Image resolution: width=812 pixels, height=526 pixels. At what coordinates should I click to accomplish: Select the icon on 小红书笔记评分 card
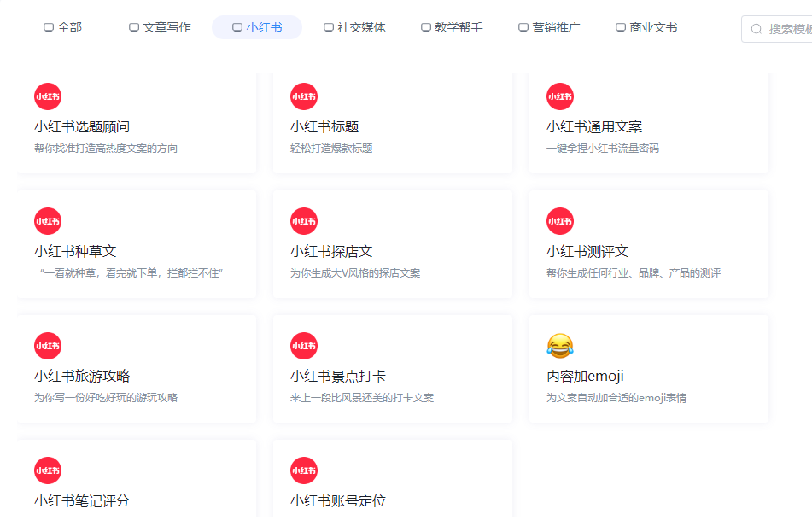coord(47,470)
